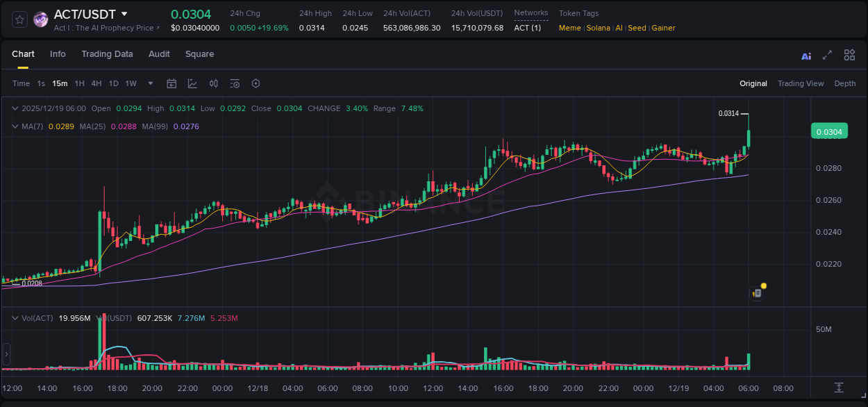Click the 0.0304 price label on price scale

(x=829, y=131)
